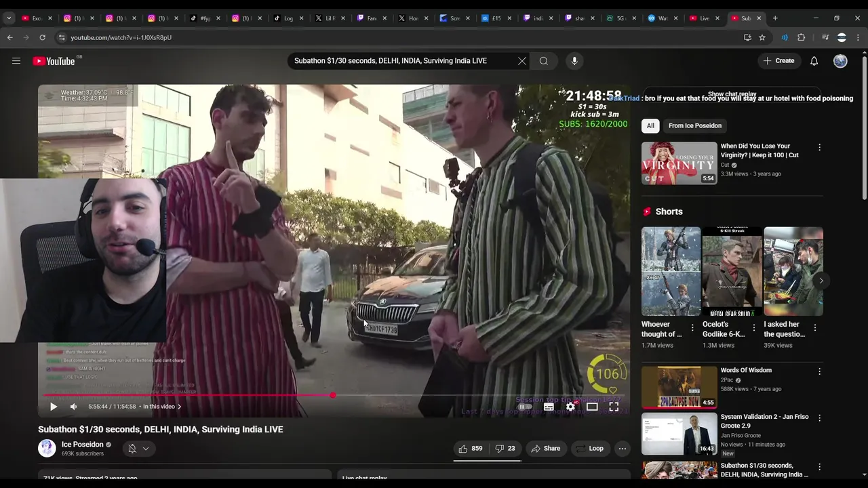Switch to the 'Live' YouTube tab
This screenshot has height=488, width=868.
703,18
